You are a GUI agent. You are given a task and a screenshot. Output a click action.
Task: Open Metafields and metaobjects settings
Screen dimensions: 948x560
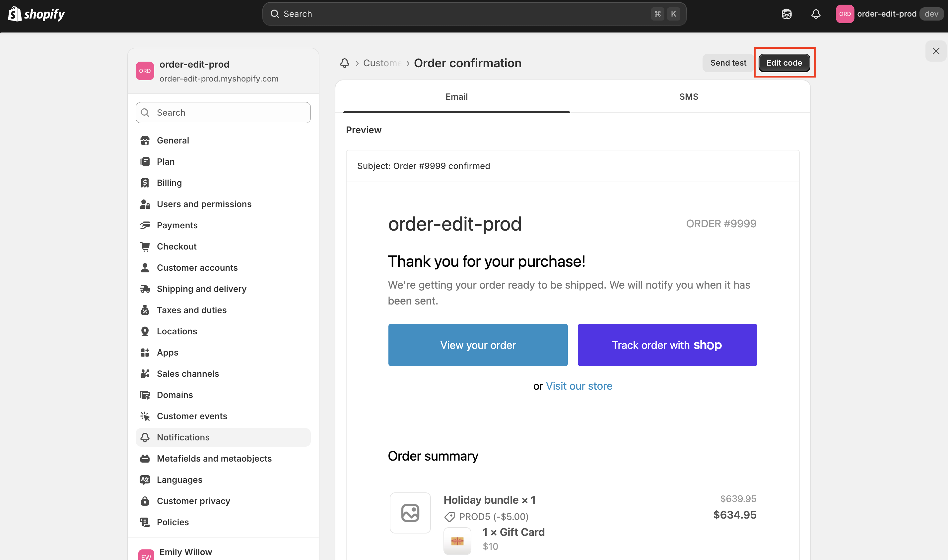(214, 459)
